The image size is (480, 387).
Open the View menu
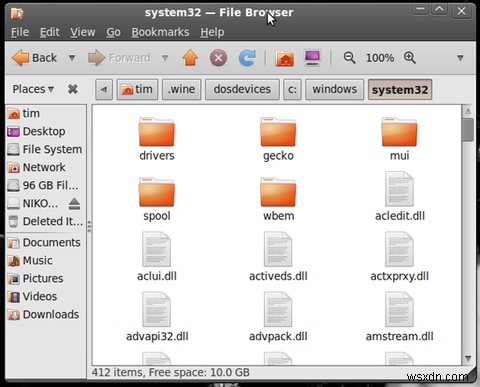(83, 32)
